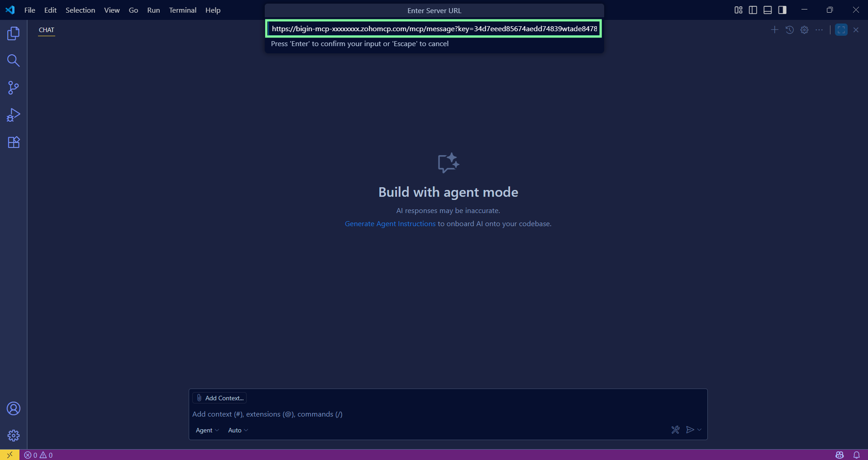This screenshot has height=460, width=868.
Task: Open the Search view
Action: (x=14, y=61)
